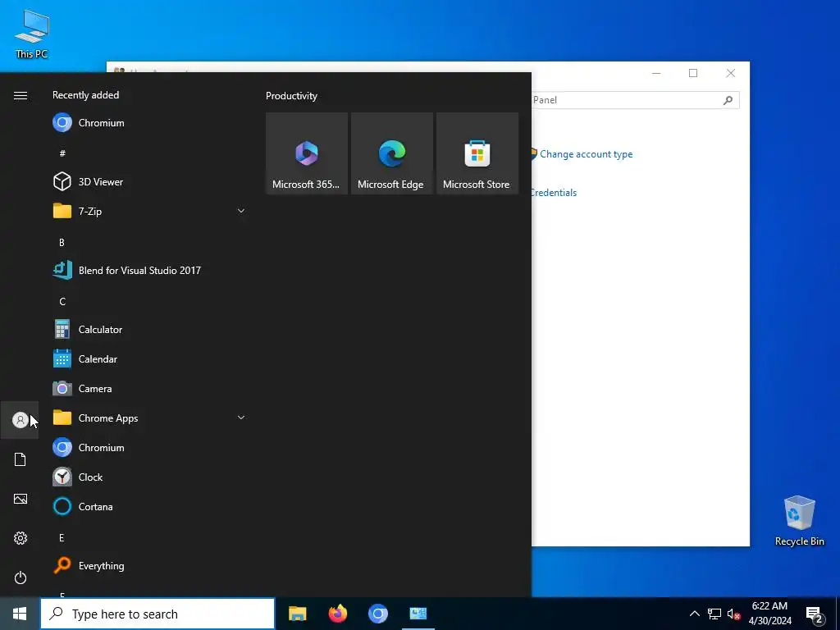The height and width of the screenshot is (630, 840).
Task: Open the Action Center notifications
Action: coord(815,614)
